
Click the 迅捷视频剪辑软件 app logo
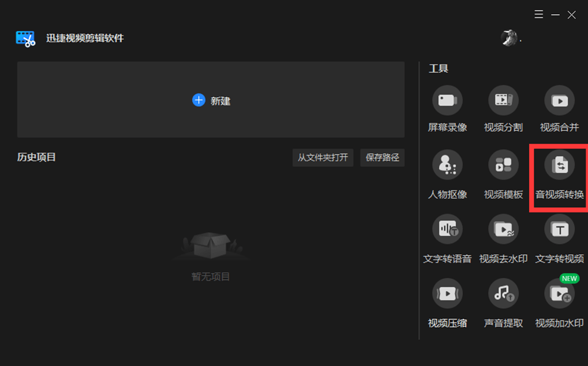25,39
